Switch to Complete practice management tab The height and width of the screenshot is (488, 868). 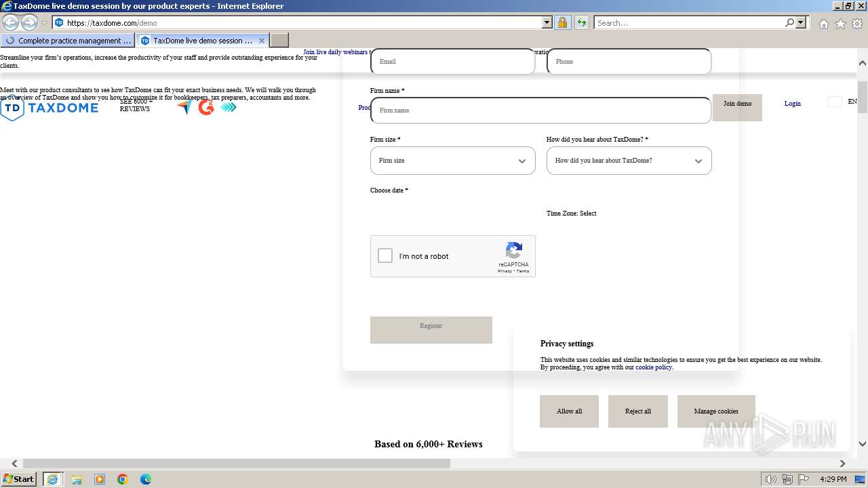[68, 41]
